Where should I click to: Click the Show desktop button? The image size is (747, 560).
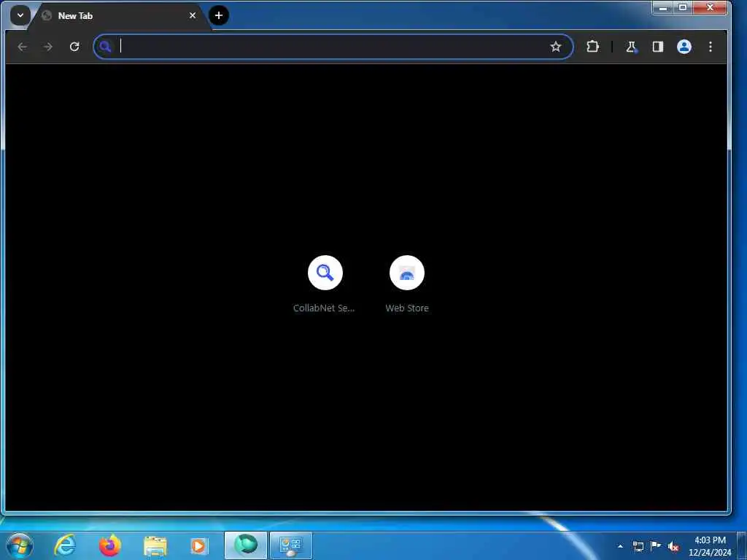click(x=741, y=546)
